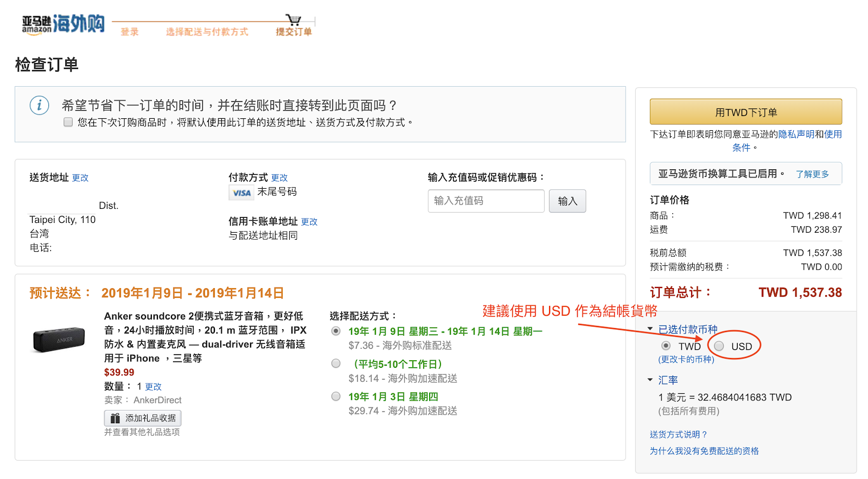This screenshot has width=868, height=479.
Task: Click the Amazon 海外购 logo
Action: click(63, 24)
